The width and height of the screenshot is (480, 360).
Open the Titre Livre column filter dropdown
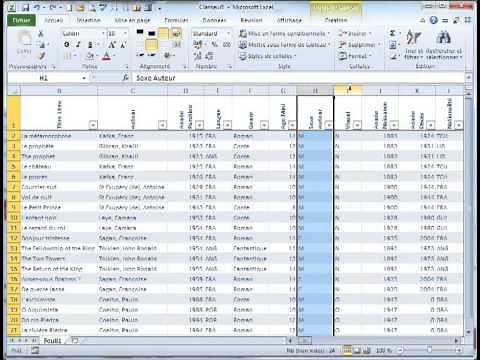[x=93, y=125]
